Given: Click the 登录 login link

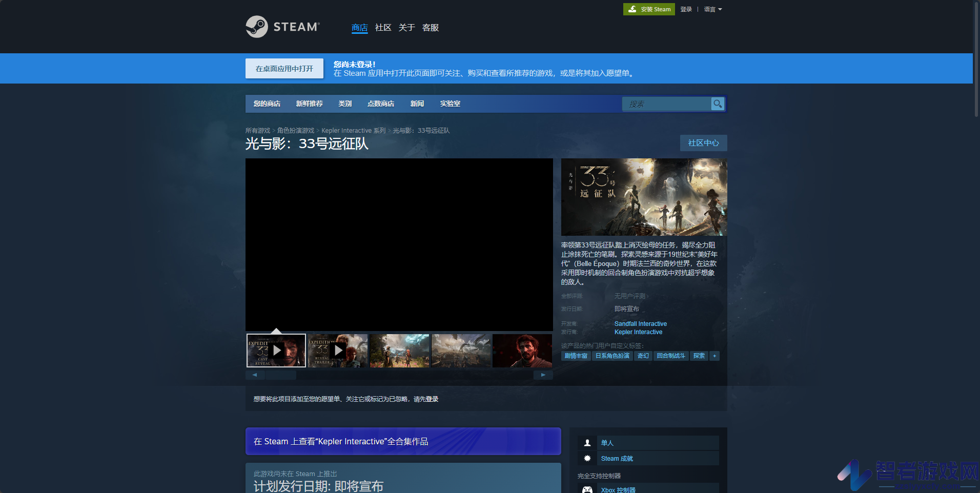Looking at the screenshot, I should [x=686, y=9].
